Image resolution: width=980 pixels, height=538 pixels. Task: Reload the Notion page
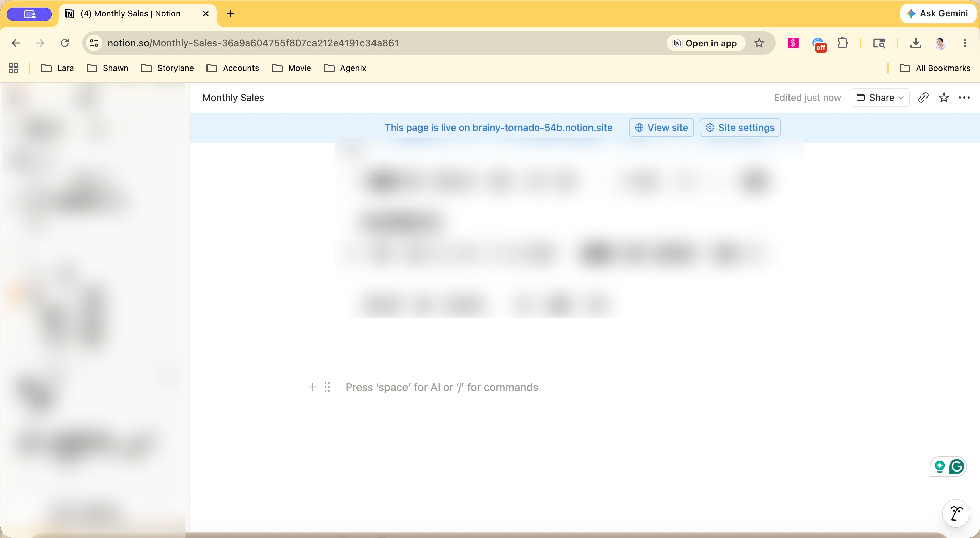click(65, 43)
